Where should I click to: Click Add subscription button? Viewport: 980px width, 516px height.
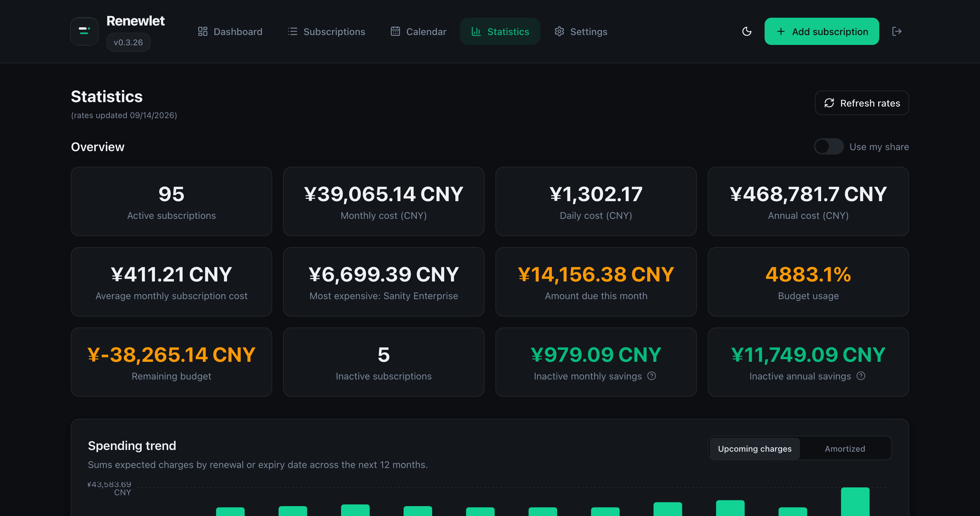pyautogui.click(x=821, y=31)
